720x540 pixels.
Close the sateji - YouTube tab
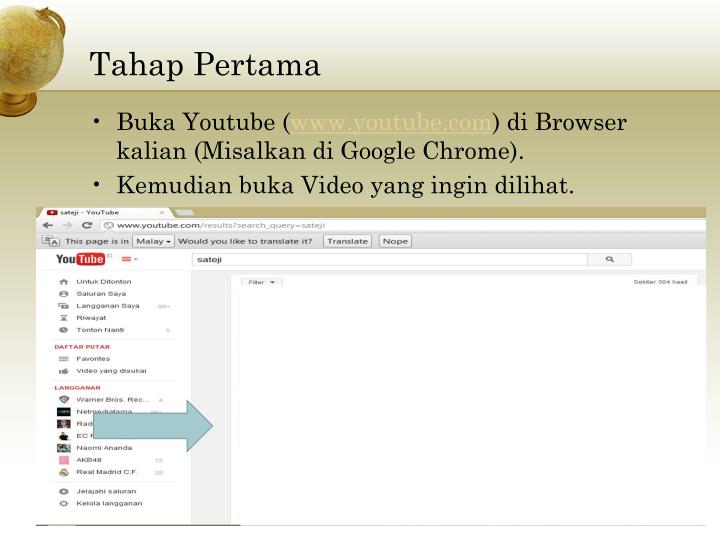tap(162, 213)
